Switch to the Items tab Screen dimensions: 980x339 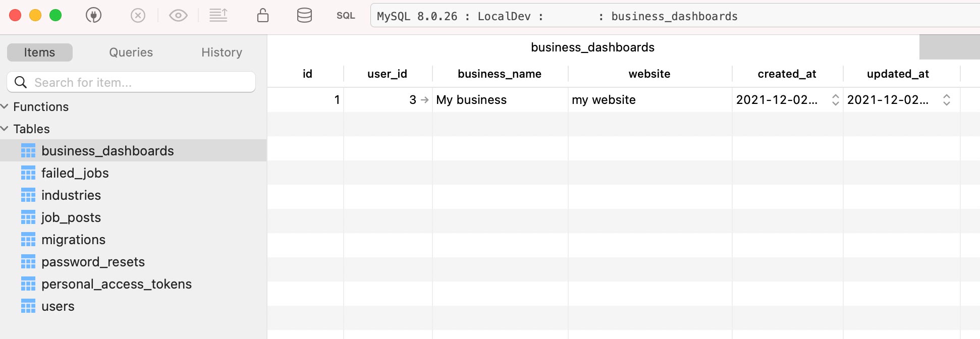[x=40, y=52]
